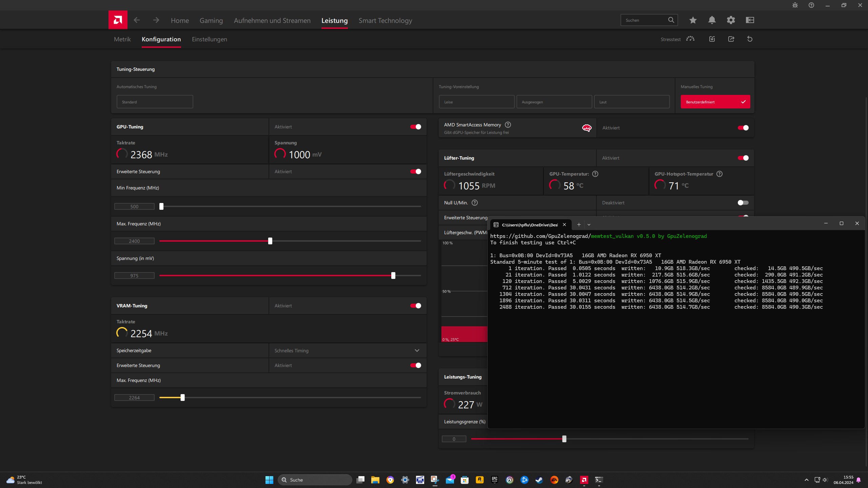
Task: Click the Spannung (in mV) slider handle
Action: click(x=393, y=276)
